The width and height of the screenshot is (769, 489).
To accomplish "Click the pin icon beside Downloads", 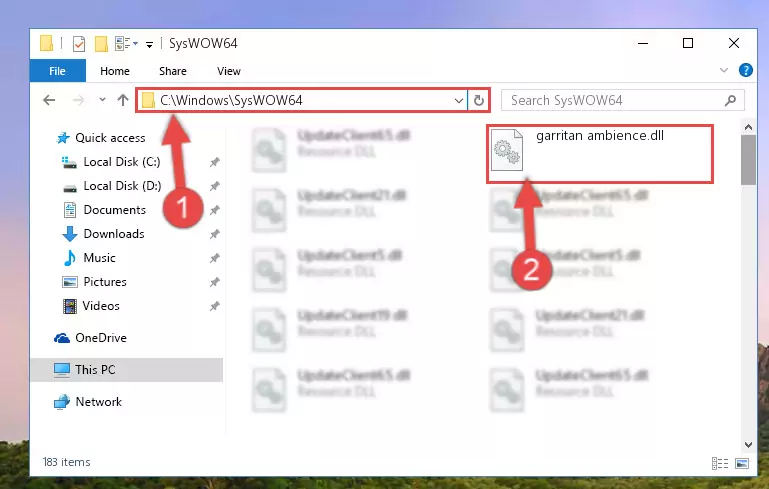I will (x=214, y=234).
